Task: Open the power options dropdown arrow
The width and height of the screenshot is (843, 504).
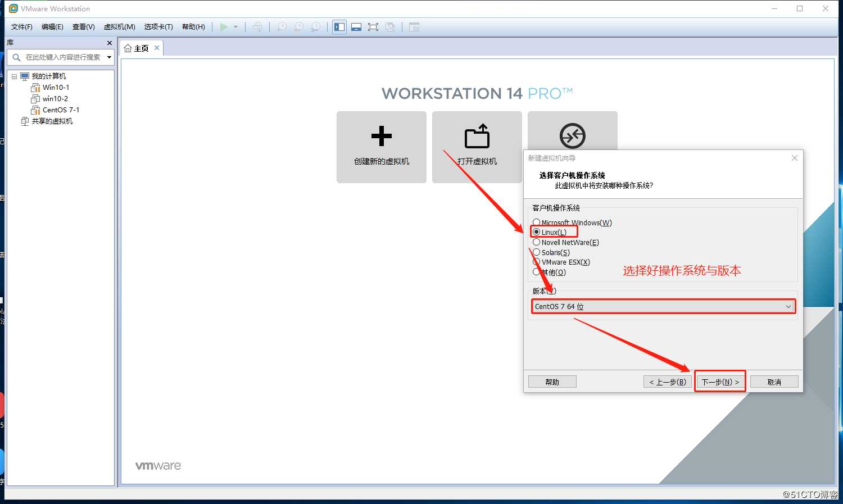Action: click(235, 27)
